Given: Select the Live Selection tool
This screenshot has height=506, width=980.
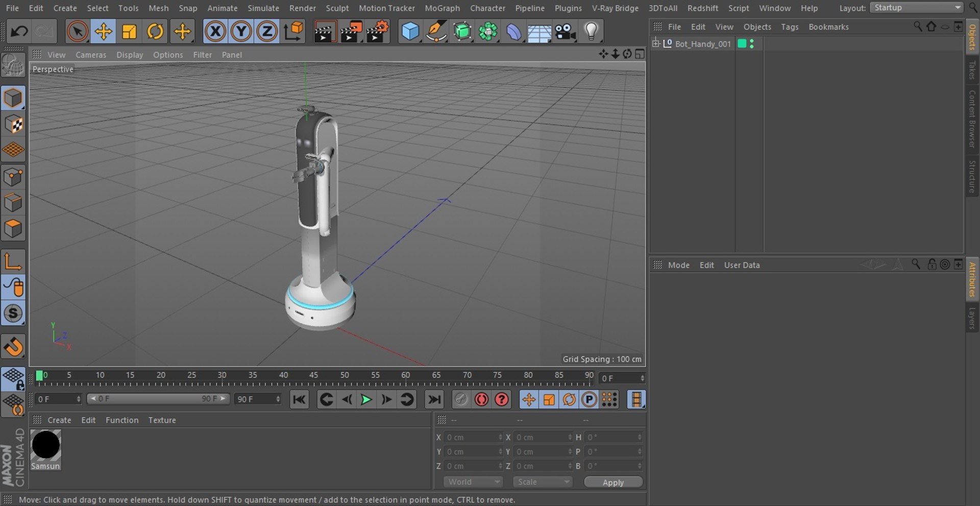Looking at the screenshot, I should coord(78,32).
